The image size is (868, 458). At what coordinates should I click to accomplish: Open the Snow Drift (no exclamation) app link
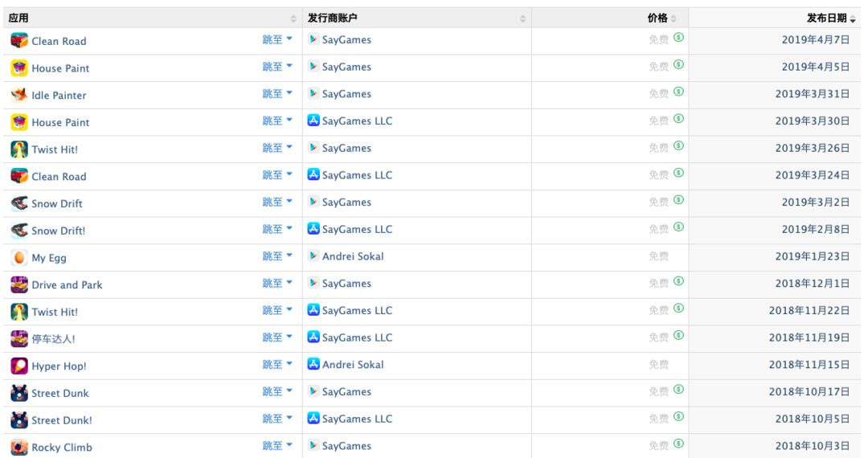tap(57, 203)
